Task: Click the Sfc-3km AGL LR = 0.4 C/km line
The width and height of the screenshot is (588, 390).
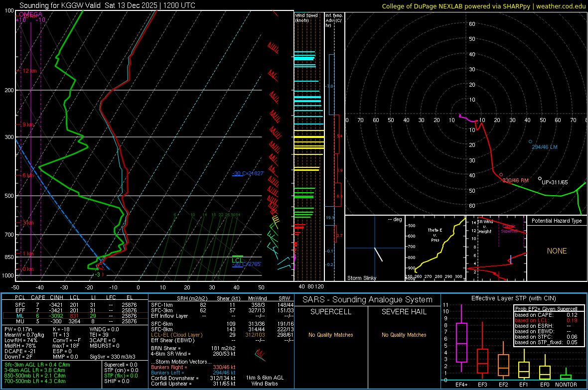Action: click(37, 365)
